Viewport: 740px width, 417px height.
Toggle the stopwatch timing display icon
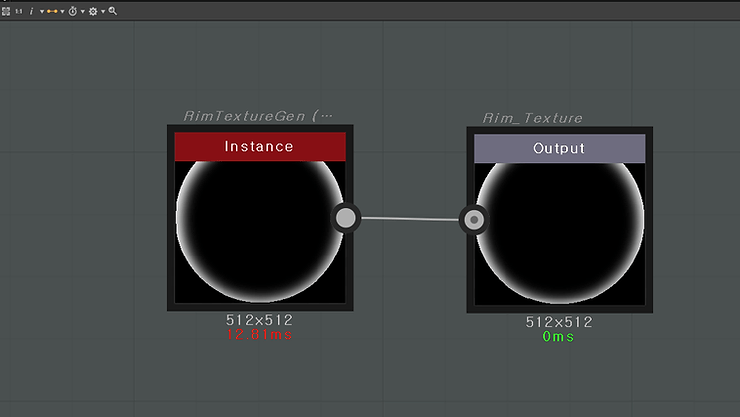coord(73,10)
